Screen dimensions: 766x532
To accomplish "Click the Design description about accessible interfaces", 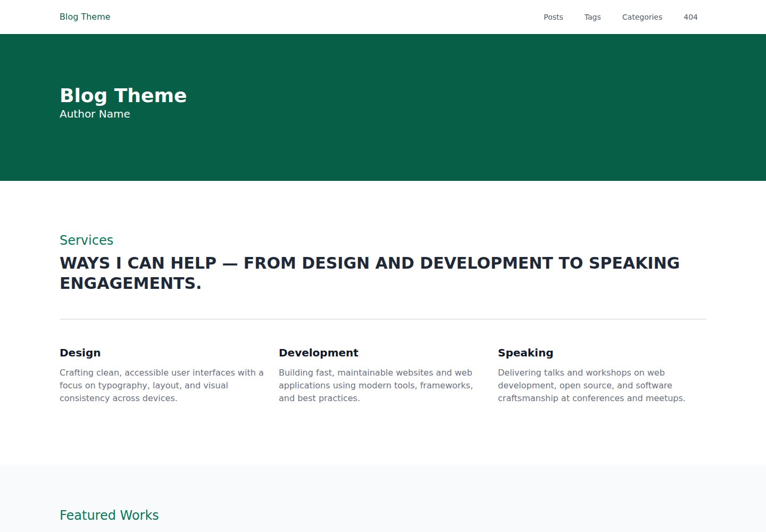I will click(162, 385).
